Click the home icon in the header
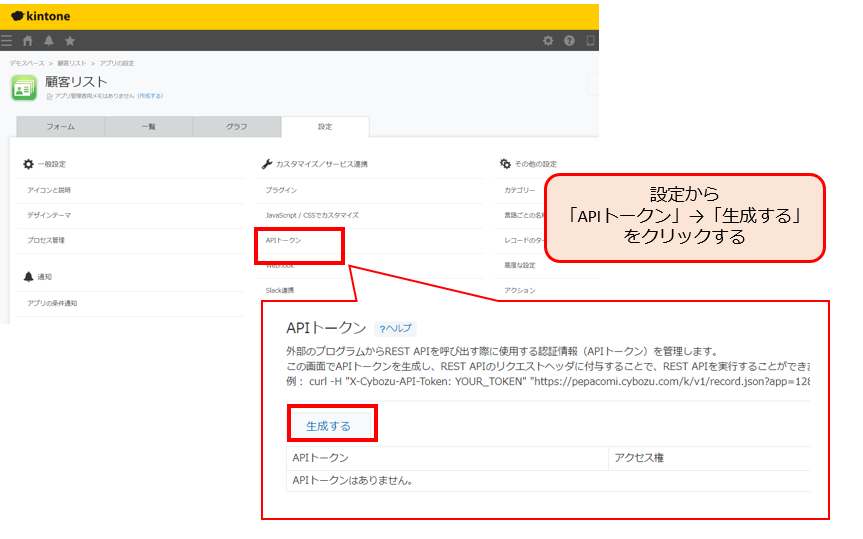 point(28,41)
